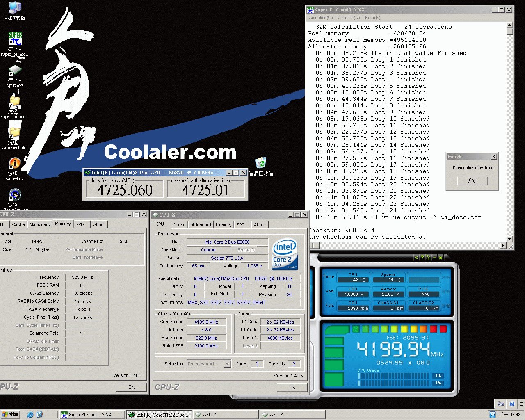The width and height of the screenshot is (525, 420).
Task: Click the blue tray icon beside the clock
Action: [493, 415]
